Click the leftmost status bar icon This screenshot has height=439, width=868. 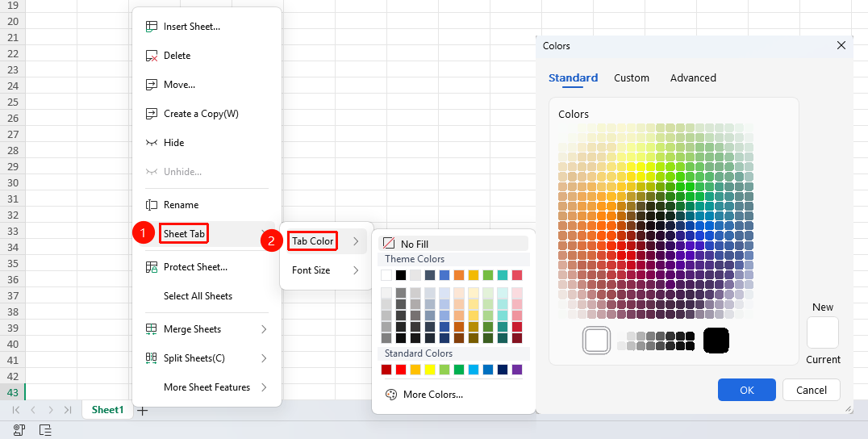pyautogui.click(x=19, y=430)
